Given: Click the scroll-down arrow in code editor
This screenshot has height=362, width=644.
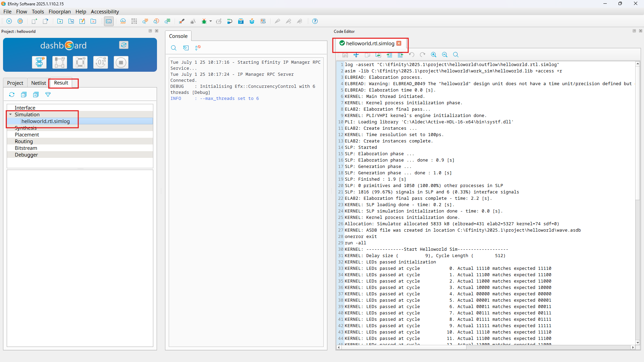Looking at the screenshot, I should pyautogui.click(x=638, y=343).
